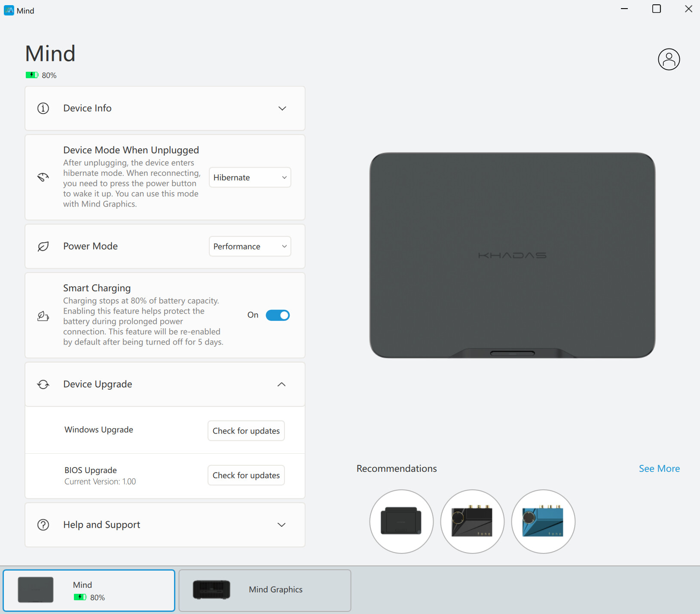This screenshot has width=700, height=614.
Task: Open the black Tone board recommendation
Action: [x=472, y=522]
